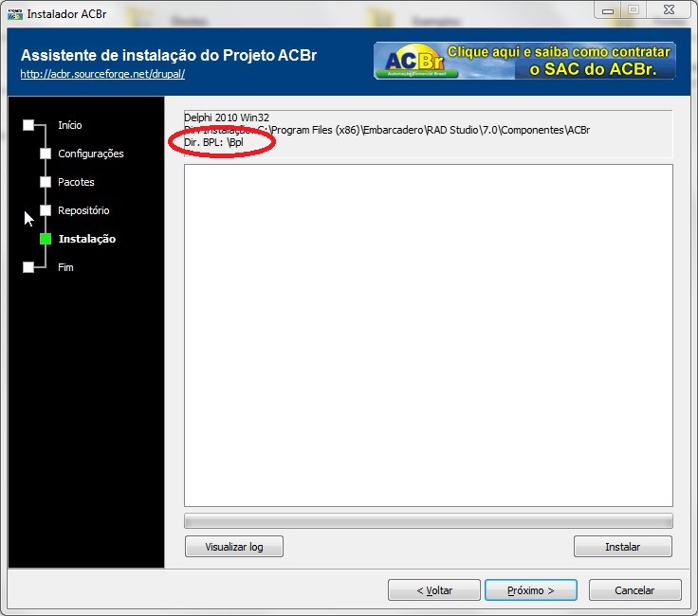Click the Pacotes step label

[76, 182]
